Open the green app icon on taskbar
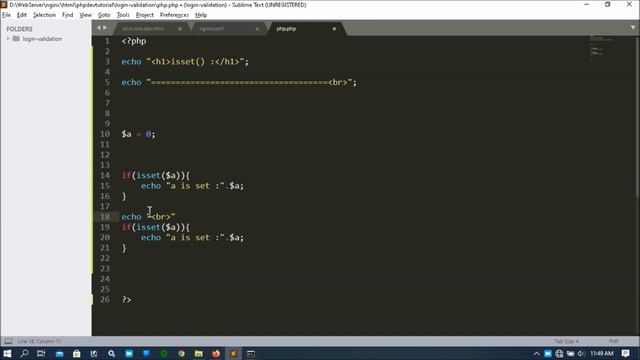Viewport: 640px width, 360px height. point(164,353)
